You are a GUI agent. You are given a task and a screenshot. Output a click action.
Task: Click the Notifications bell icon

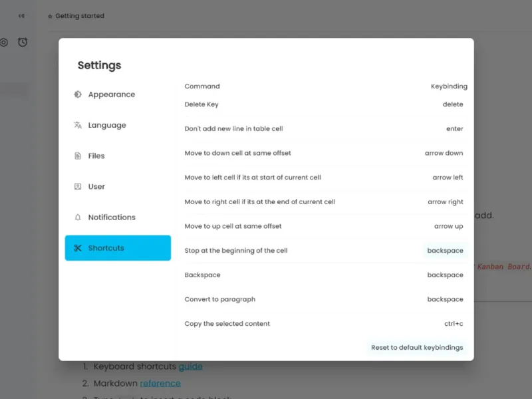pos(78,217)
